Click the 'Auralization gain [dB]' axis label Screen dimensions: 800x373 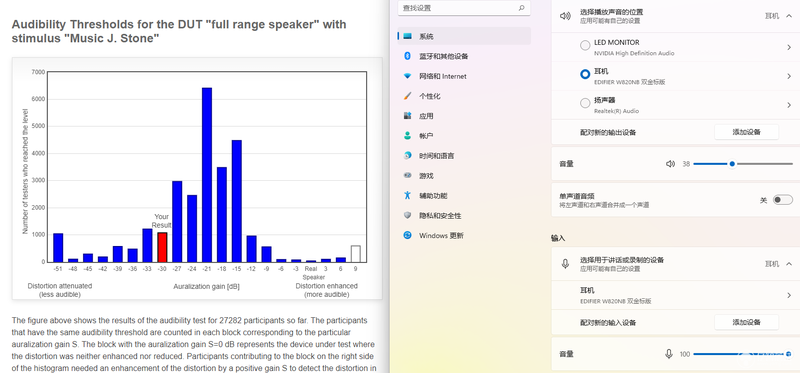point(206,287)
